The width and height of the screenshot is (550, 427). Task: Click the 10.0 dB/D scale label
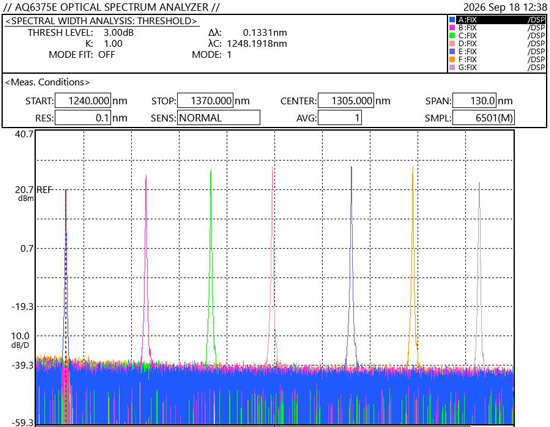point(20,340)
